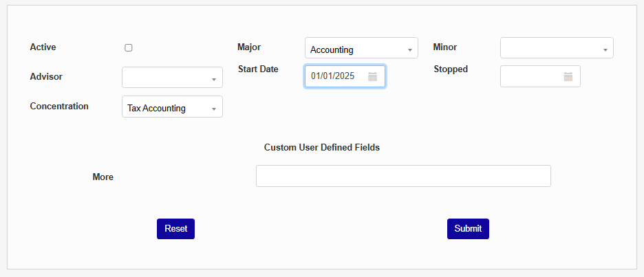This screenshot has width=644, height=277.
Task: Click into the More custom text field
Action: [x=403, y=176]
